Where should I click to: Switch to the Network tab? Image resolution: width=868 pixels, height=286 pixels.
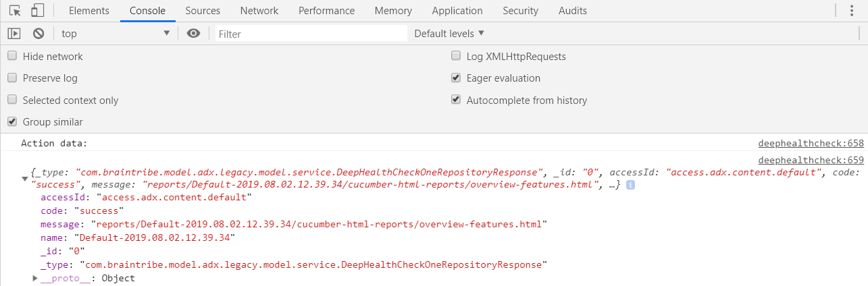click(259, 11)
